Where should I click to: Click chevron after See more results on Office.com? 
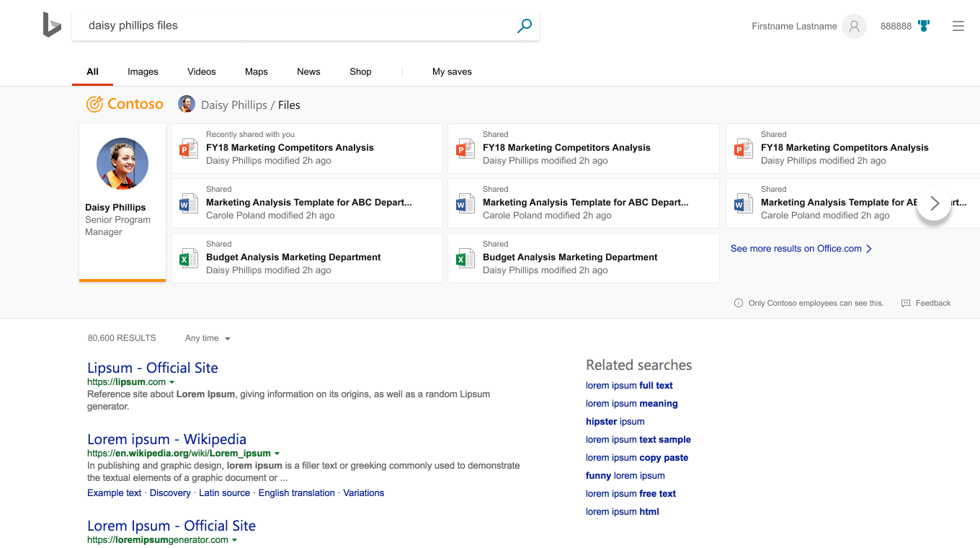point(869,249)
